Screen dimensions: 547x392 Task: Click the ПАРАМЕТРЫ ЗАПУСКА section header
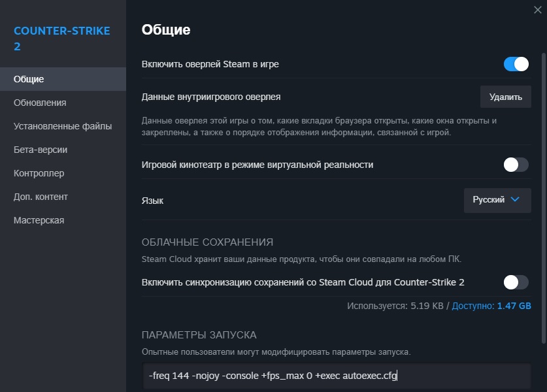pyautogui.click(x=199, y=335)
